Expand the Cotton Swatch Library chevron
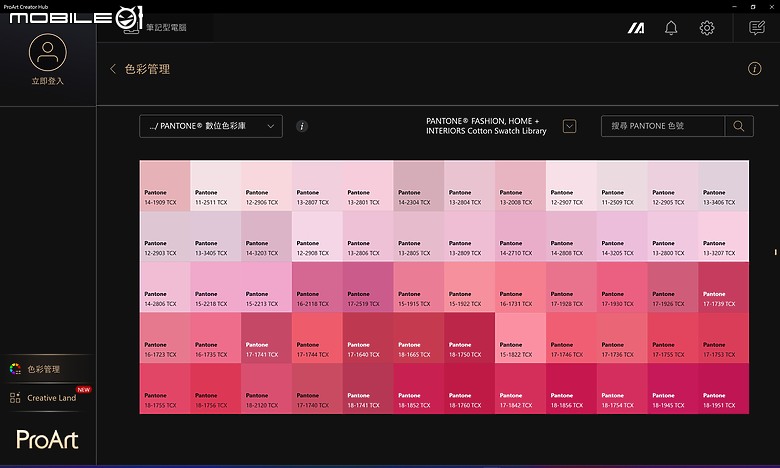 click(x=570, y=126)
